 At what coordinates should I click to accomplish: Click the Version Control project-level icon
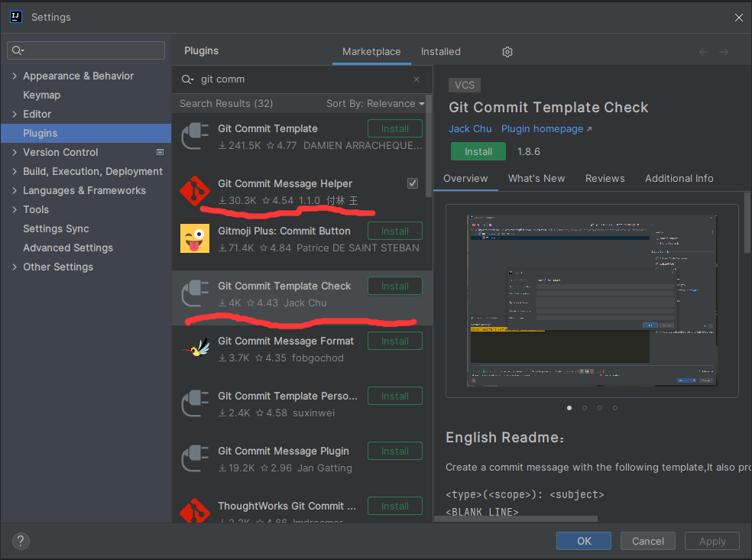coord(160,153)
